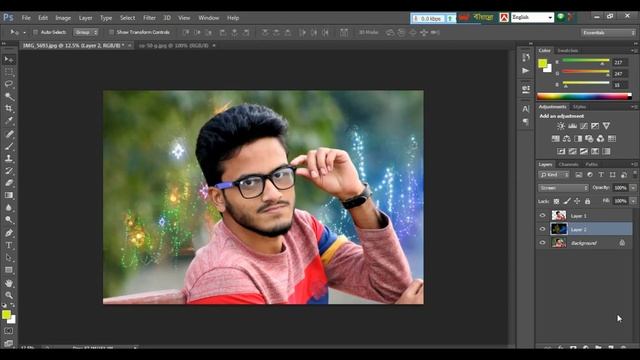Open the Opacity slider arrow
The height and width of the screenshot is (360, 640).
pos(633,188)
